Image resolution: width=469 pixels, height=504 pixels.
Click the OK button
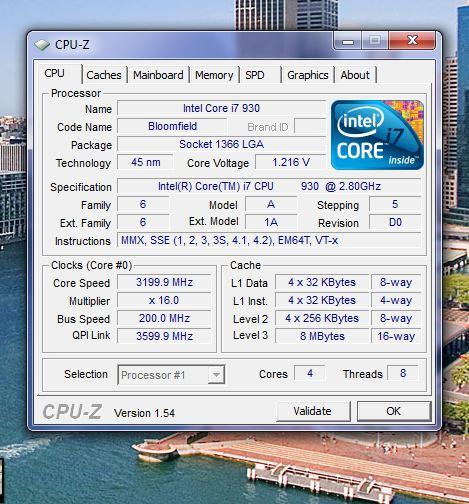(394, 411)
